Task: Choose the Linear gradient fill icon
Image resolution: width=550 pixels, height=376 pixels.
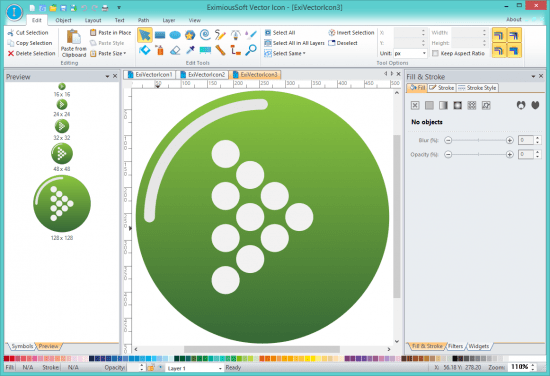Action: [443, 105]
